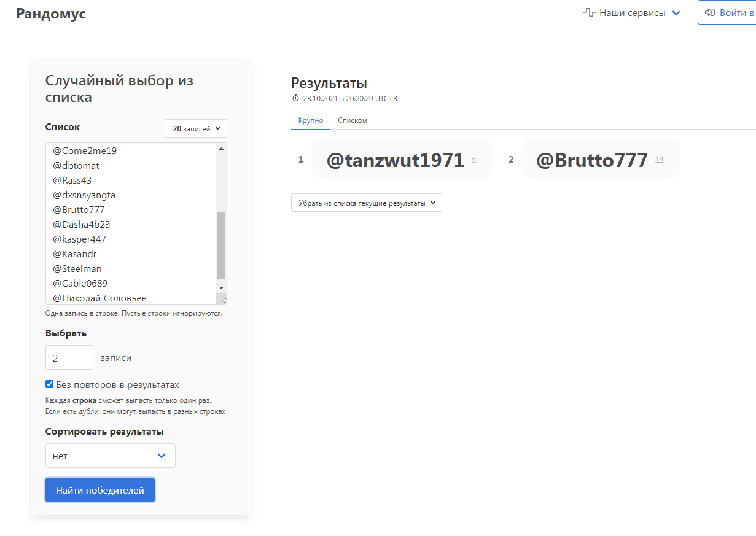Image resolution: width=756 pixels, height=536 pixels.
Task: Expand Убрать из списка текущие результаты
Action: pos(367,203)
